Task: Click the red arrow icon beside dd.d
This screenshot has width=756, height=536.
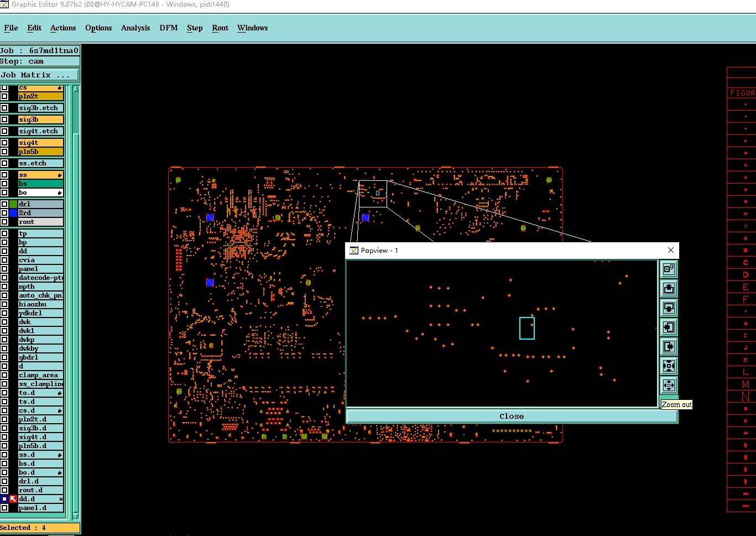Action: pos(13,499)
